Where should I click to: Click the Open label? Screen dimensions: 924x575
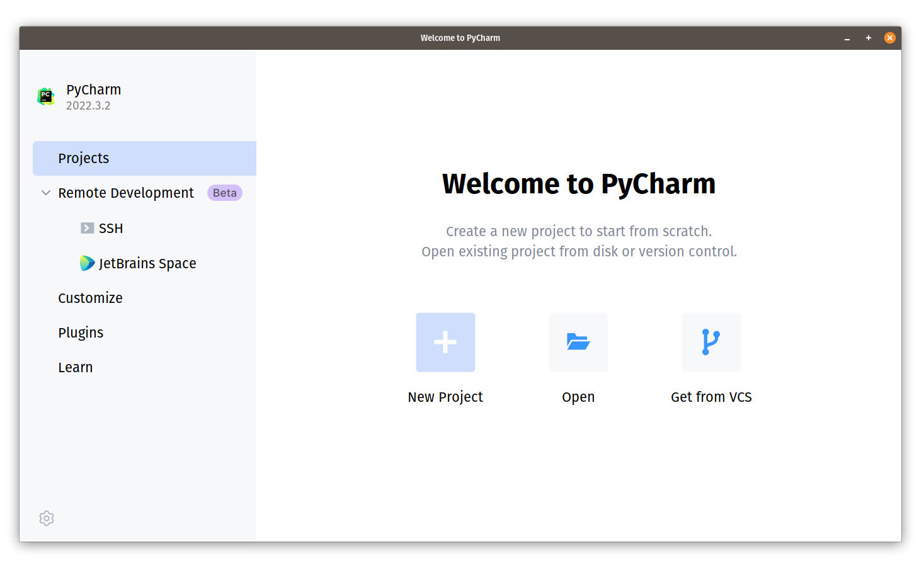(x=578, y=397)
